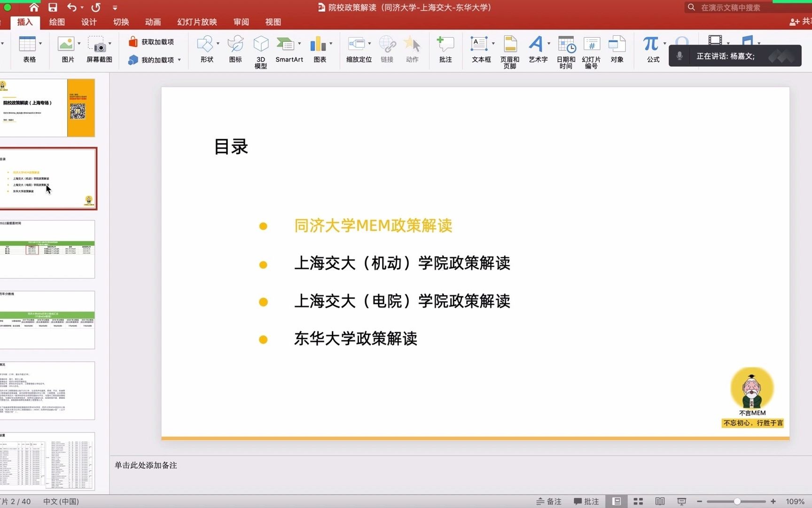Open the quick access toolbar customize arrow
The image size is (812, 508).
coord(115,8)
